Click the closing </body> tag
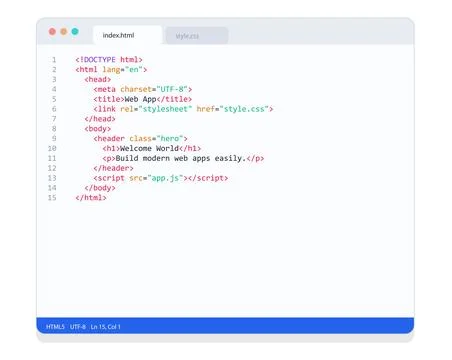 tap(100, 188)
